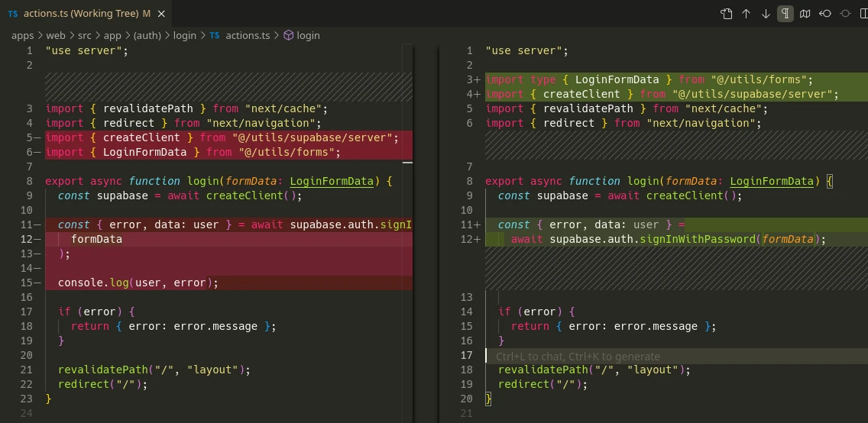The height and width of the screenshot is (423, 868).
Task: Expand the '(auth)' breadcrumb segment
Action: pos(147,35)
